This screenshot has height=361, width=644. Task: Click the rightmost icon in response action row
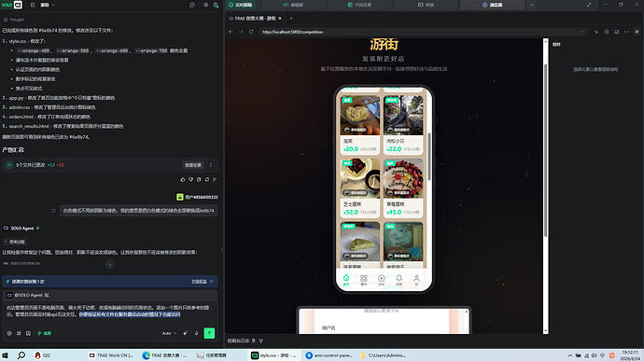pos(215,179)
